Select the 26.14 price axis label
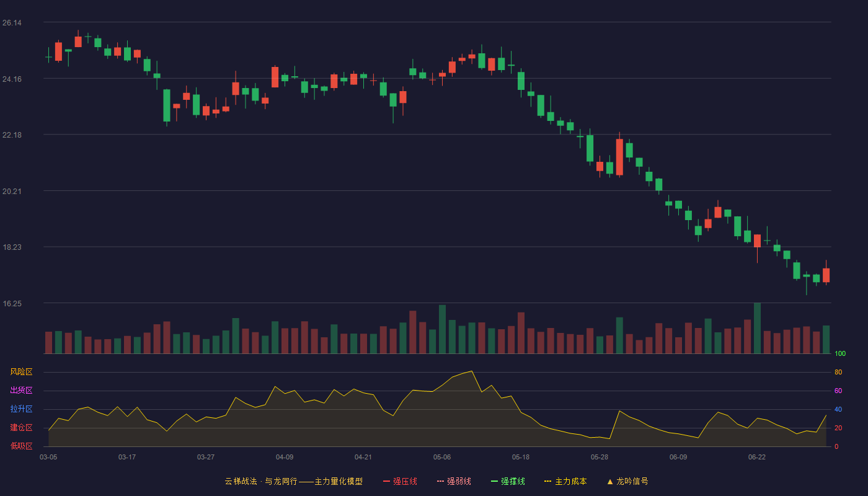Viewport: 868px width, 496px height. [12, 23]
